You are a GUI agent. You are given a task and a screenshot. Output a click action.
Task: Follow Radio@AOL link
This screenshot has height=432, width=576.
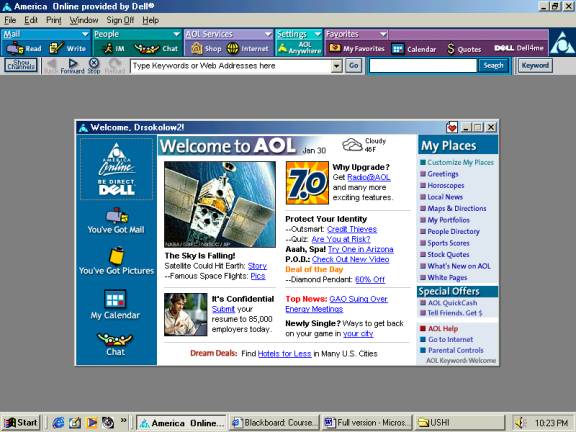tap(368, 177)
